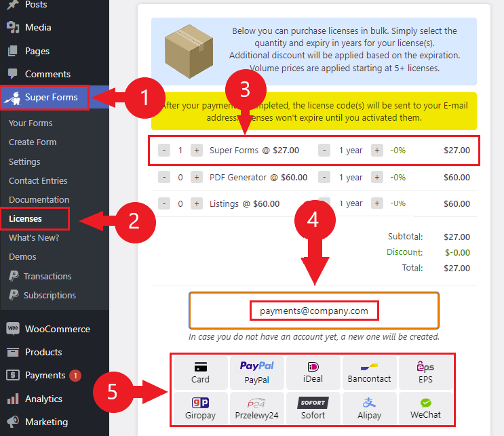This screenshot has width=504, height=436.
Task: Click the cardboard box image
Action: [189, 52]
